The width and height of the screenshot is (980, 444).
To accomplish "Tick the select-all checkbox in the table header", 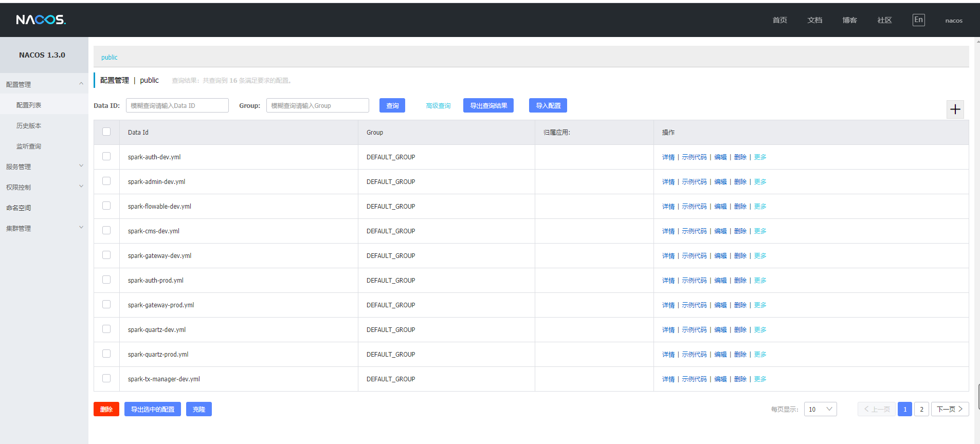I will pos(106,132).
